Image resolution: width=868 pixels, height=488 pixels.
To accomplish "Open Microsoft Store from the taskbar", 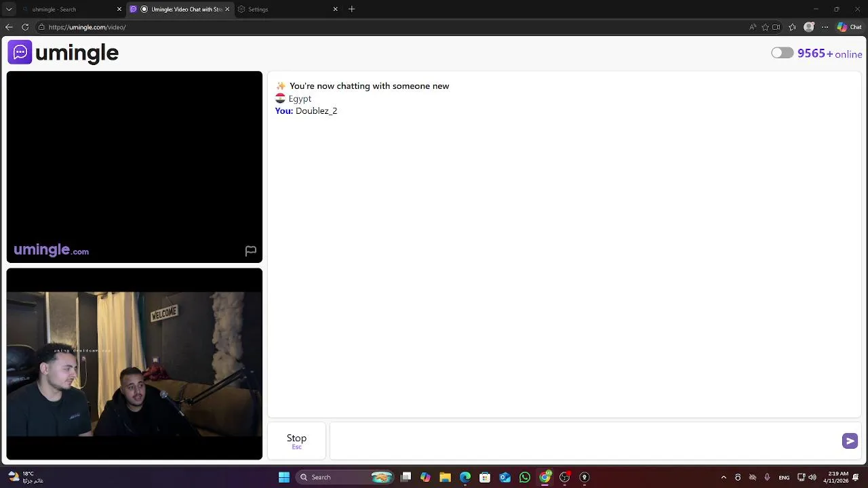I will (x=485, y=477).
